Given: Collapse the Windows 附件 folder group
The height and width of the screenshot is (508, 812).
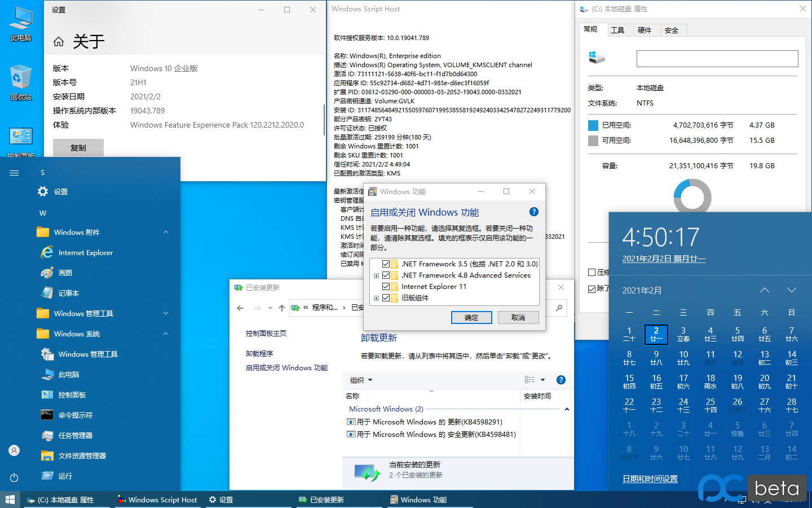Looking at the screenshot, I should click(x=166, y=233).
